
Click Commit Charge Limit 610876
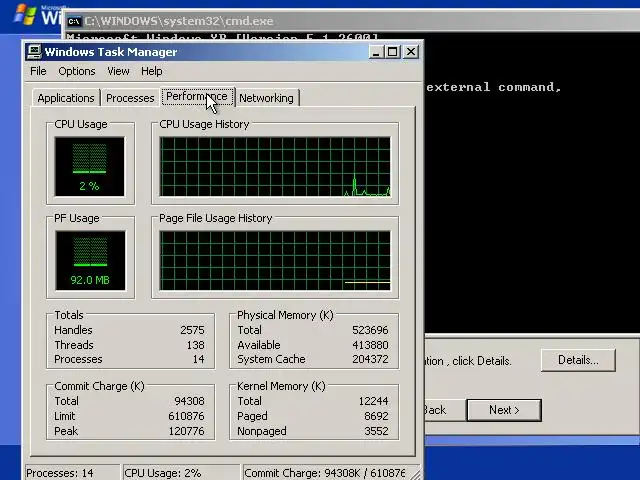pyautogui.click(x=186, y=416)
